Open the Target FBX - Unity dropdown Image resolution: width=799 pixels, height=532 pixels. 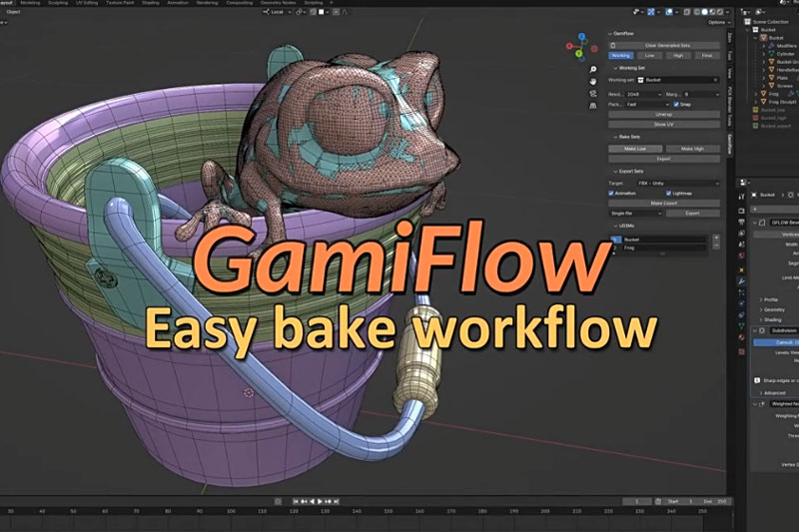[x=677, y=184]
